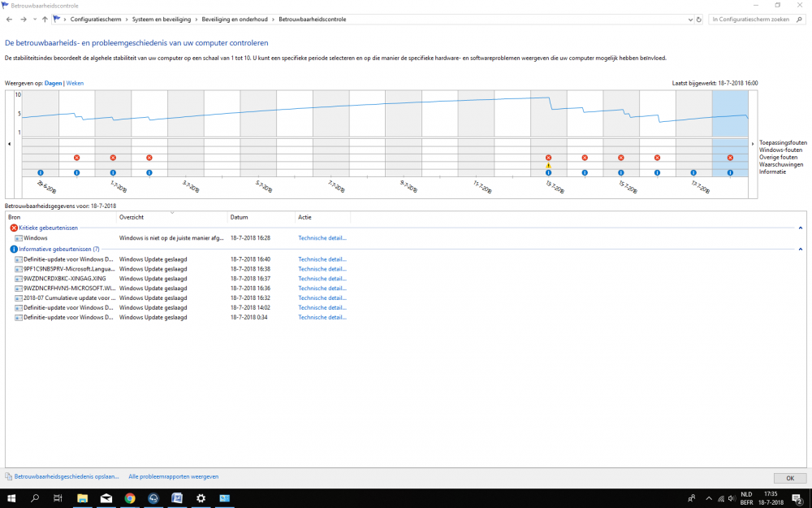Go up one level with the up arrow
This screenshot has width=812, height=508.
point(45,20)
